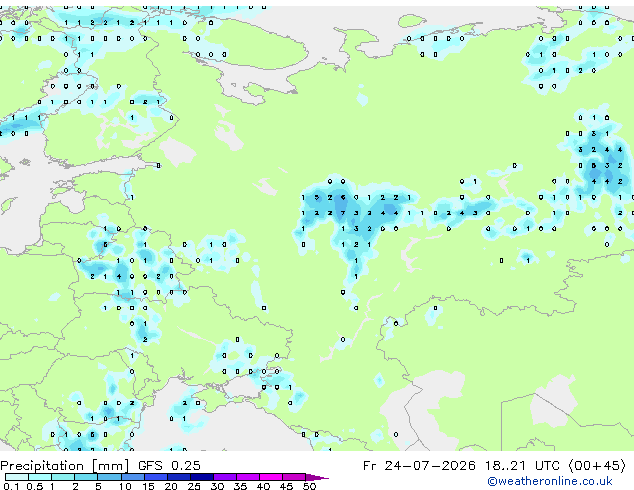Select the 25–30 mm dark blue legend swatch
This screenshot has width=634, height=490.
(201, 477)
